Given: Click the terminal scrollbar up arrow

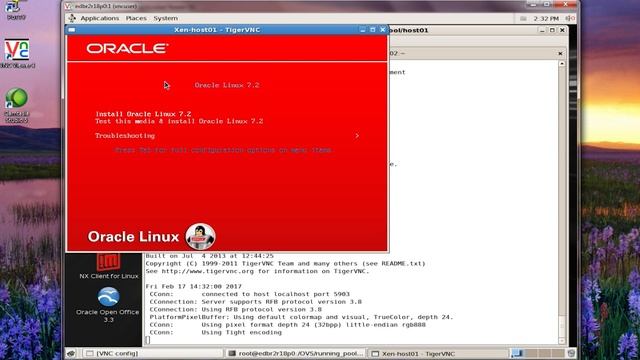Looking at the screenshot, I should (x=562, y=64).
